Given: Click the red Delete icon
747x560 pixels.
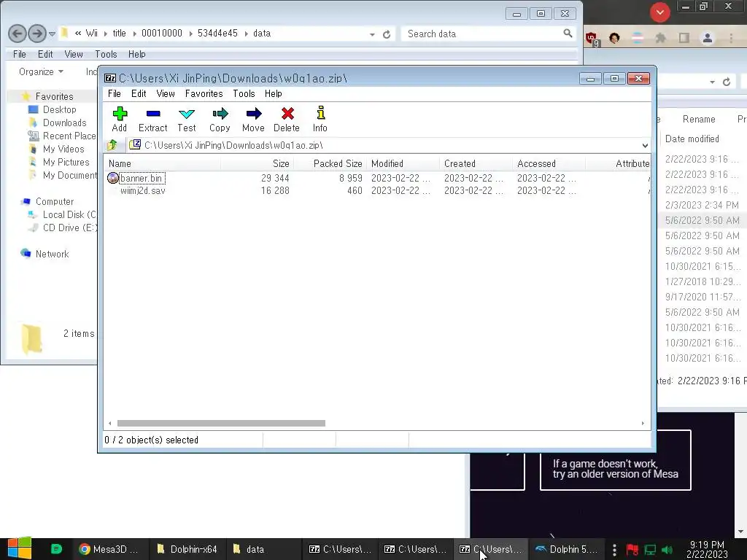Looking at the screenshot, I should tap(287, 119).
